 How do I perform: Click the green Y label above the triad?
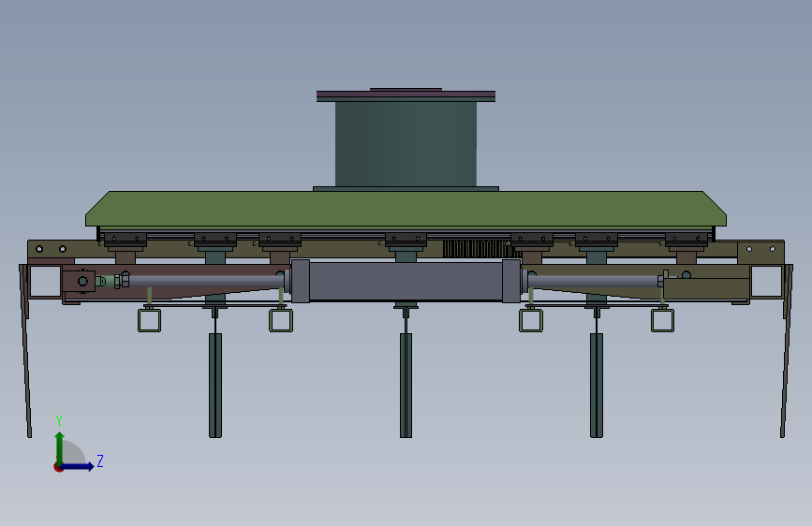(x=59, y=421)
